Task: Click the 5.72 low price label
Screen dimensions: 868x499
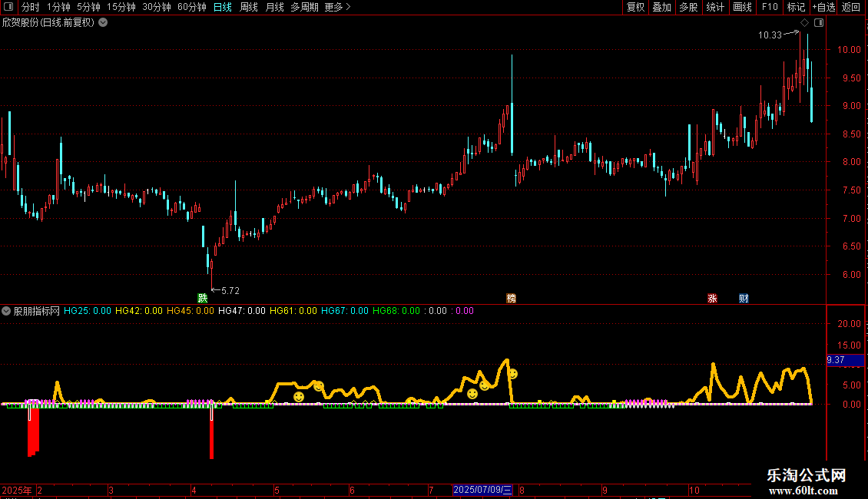Action: pyautogui.click(x=230, y=290)
